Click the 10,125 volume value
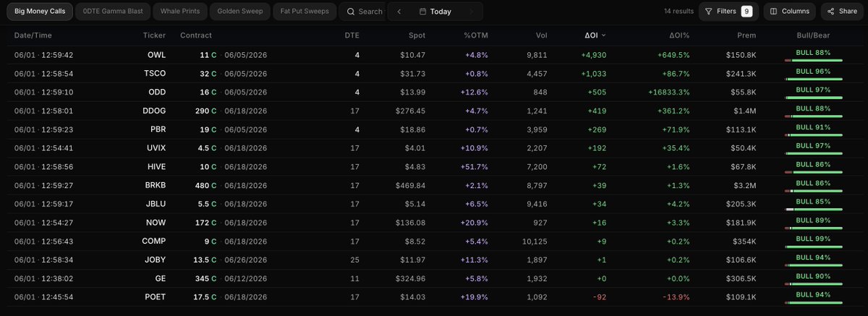Viewport: 868px width, 316px height. pos(534,240)
